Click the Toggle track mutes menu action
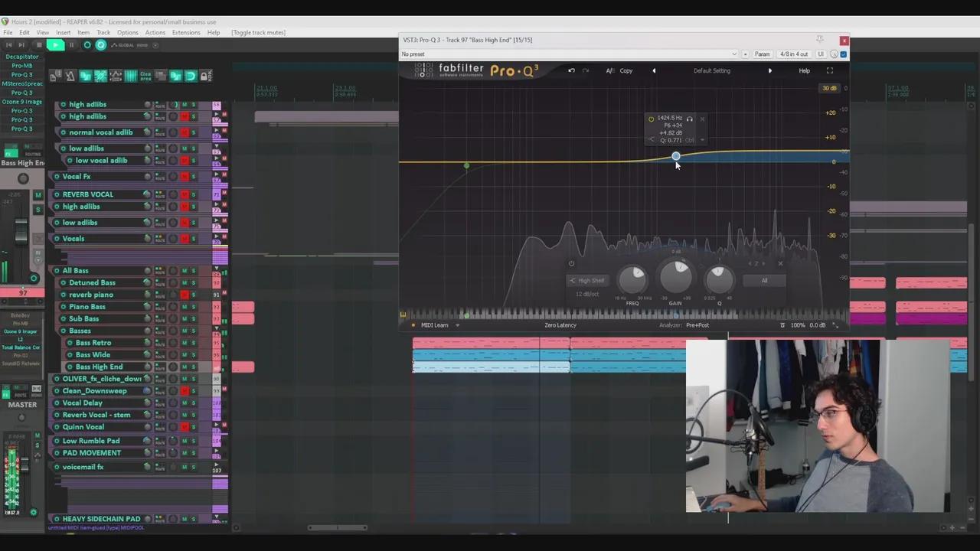980x551 pixels. point(259,33)
